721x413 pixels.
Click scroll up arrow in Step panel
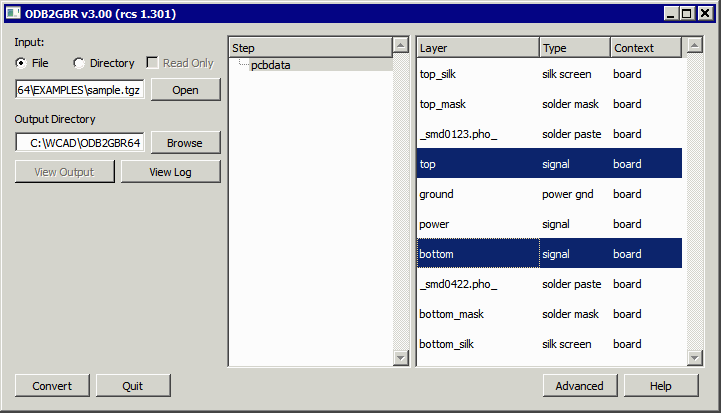pyautogui.click(x=401, y=45)
